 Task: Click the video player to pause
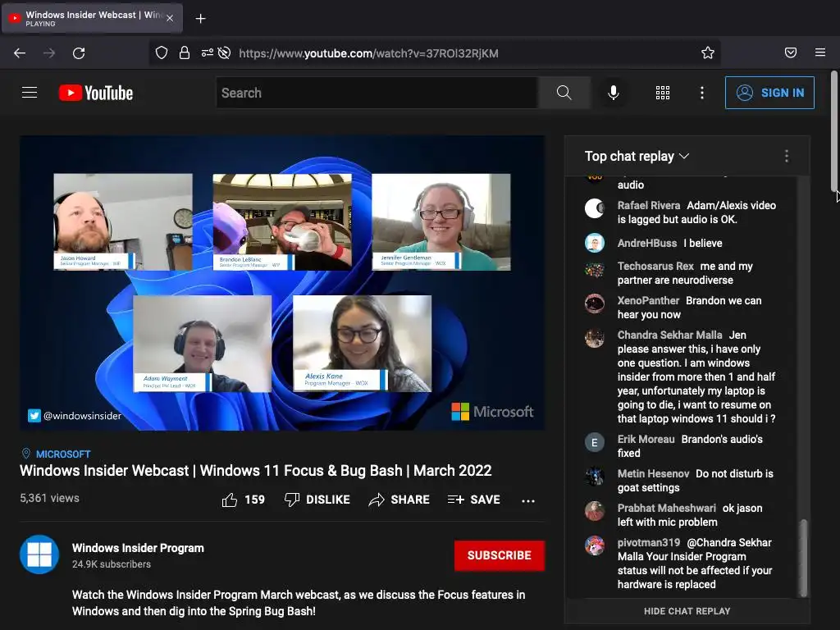(282, 283)
